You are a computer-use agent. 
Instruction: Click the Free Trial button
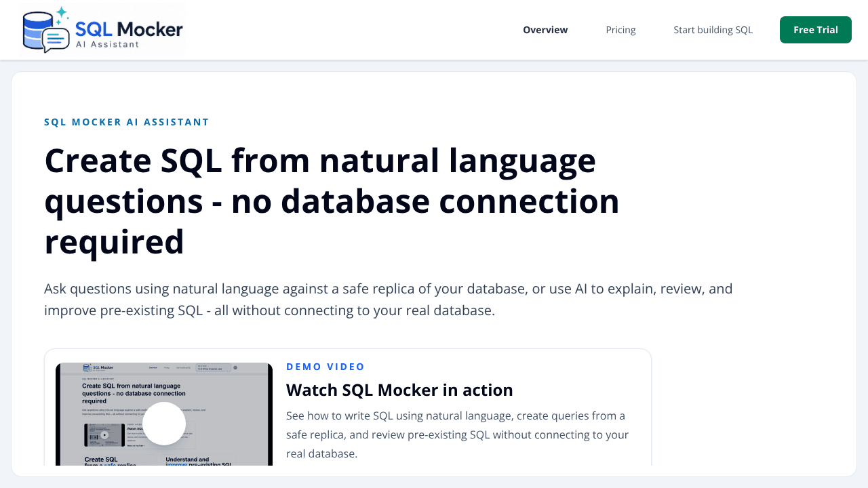(816, 30)
